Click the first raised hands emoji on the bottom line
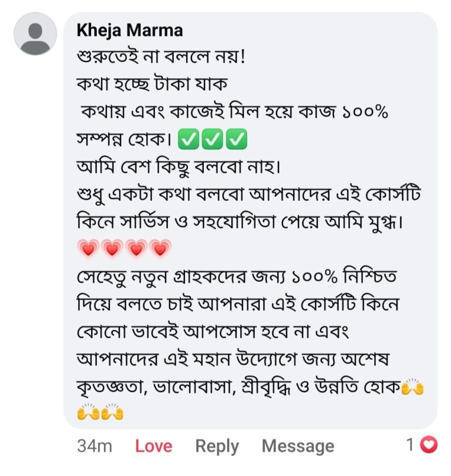 coord(87,414)
